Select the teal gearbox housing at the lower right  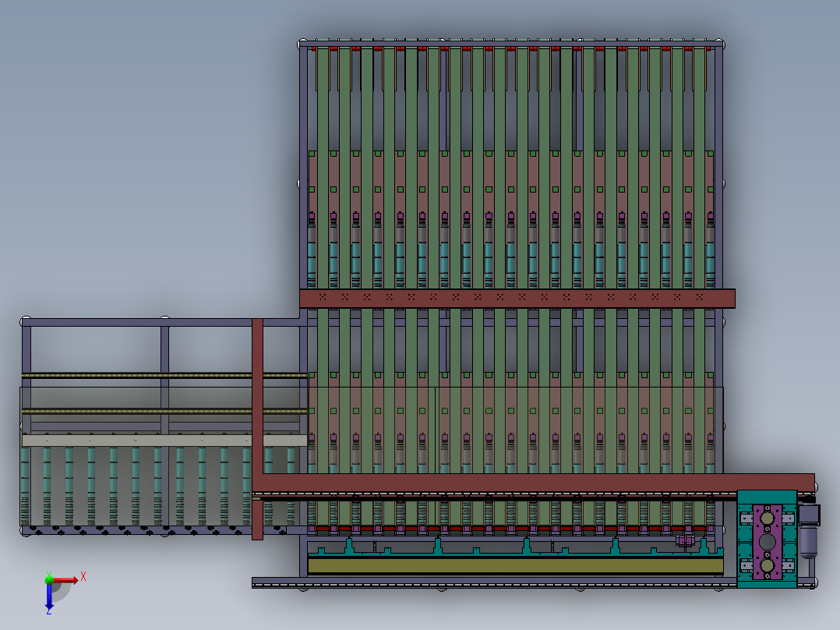point(767,539)
